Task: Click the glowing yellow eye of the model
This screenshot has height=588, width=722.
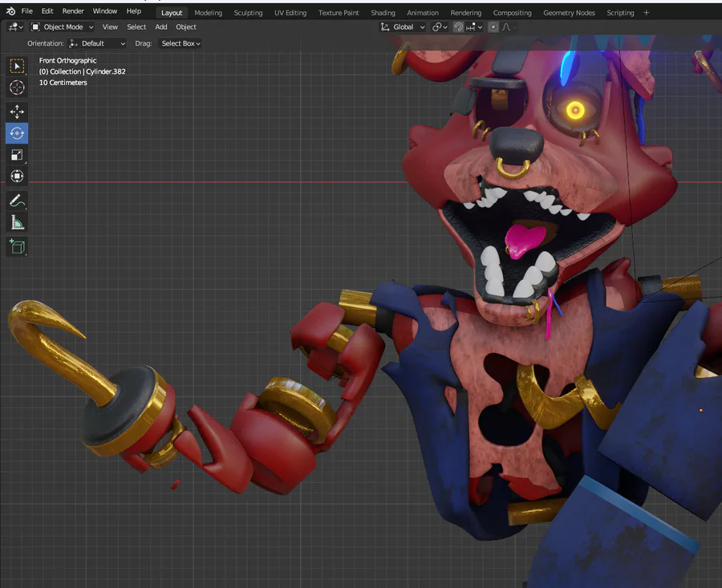Action: point(574,110)
